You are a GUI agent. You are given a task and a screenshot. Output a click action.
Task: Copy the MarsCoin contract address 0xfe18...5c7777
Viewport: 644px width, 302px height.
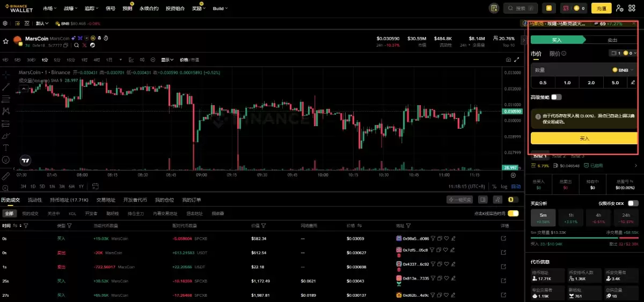(x=66, y=45)
